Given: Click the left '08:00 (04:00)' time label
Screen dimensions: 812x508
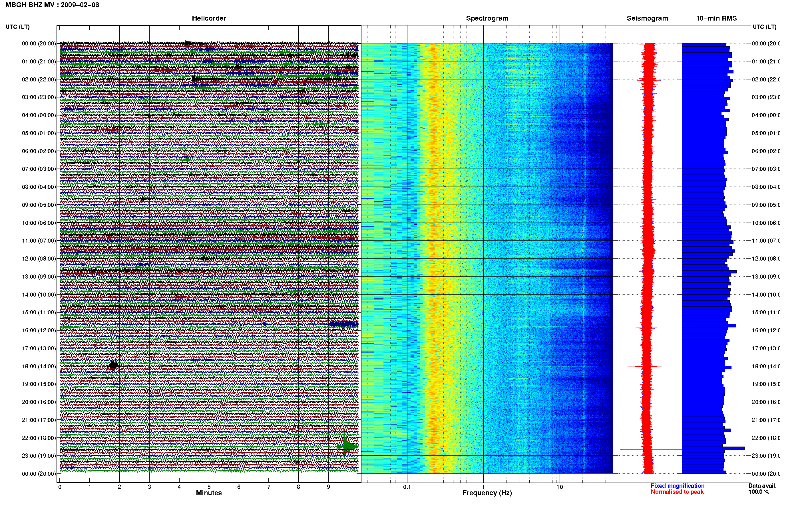Looking at the screenshot, I should coord(39,187).
